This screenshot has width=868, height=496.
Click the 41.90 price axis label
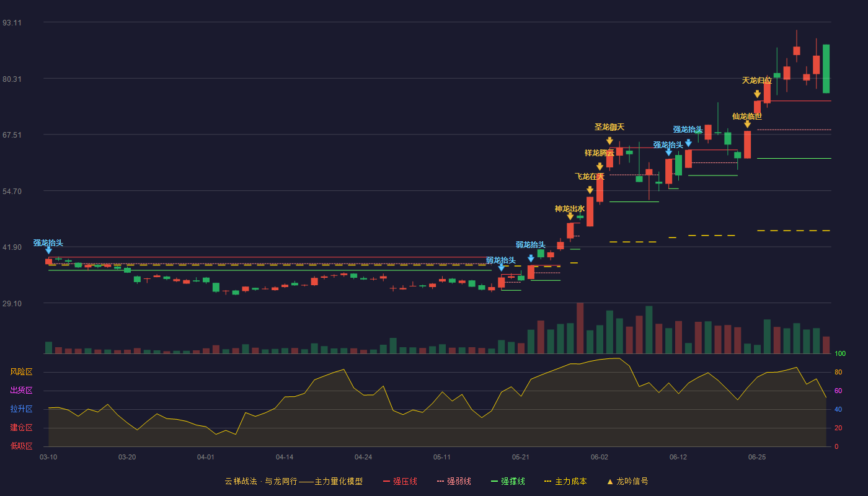coord(12,247)
